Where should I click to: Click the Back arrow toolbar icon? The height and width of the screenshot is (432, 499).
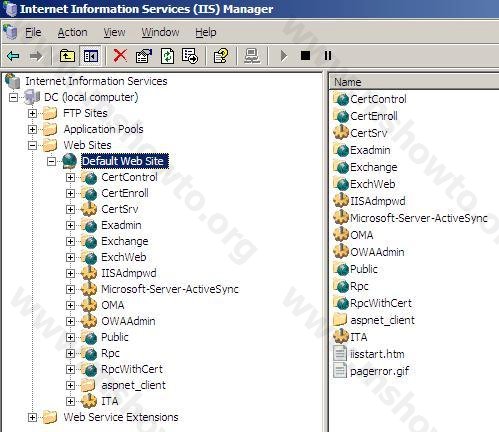coord(13,56)
